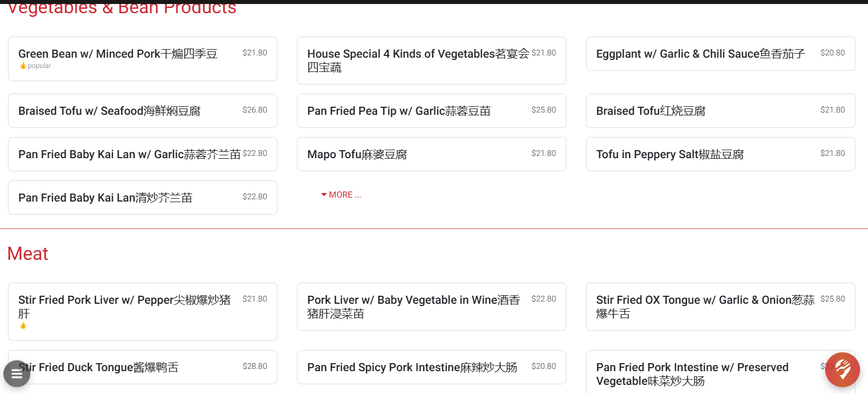The width and height of the screenshot is (868, 394).
Task: Open Pork Liver w/ Baby Vegetable in Wine
Action: [413, 307]
